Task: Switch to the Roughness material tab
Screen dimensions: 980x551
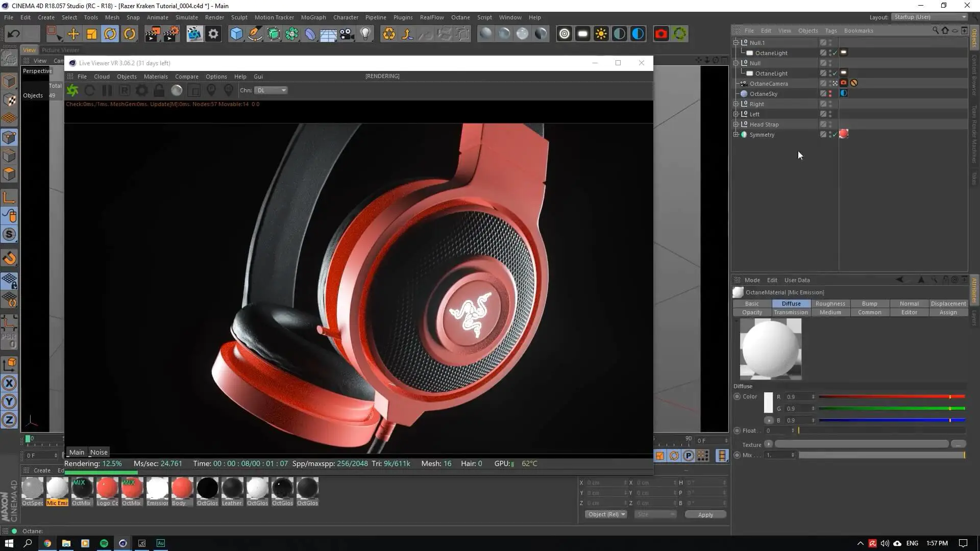Action: coord(830,304)
